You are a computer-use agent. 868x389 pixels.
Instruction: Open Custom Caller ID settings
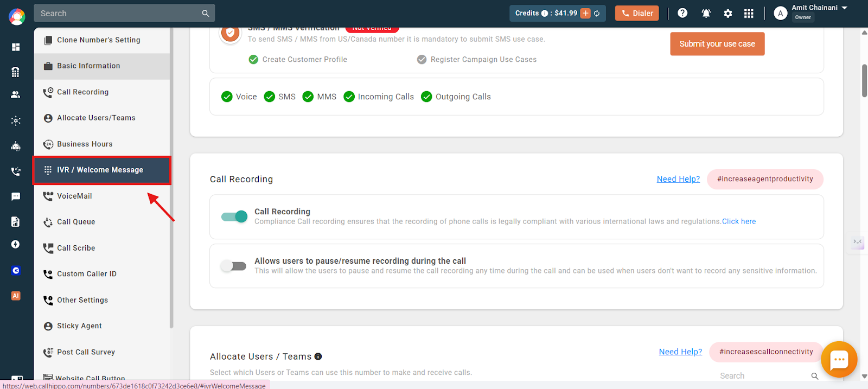point(102,274)
